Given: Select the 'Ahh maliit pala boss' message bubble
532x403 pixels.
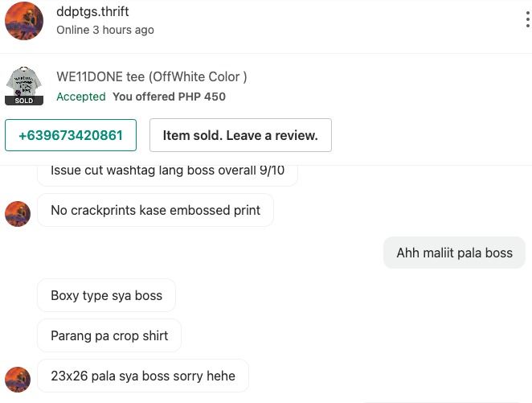Looking at the screenshot, I should coord(454,253).
